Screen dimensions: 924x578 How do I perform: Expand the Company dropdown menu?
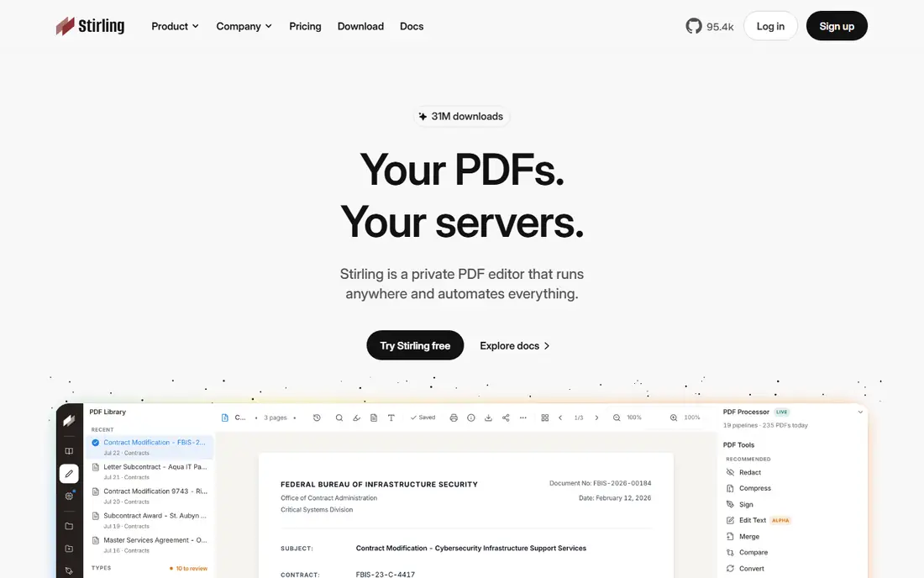[244, 27]
